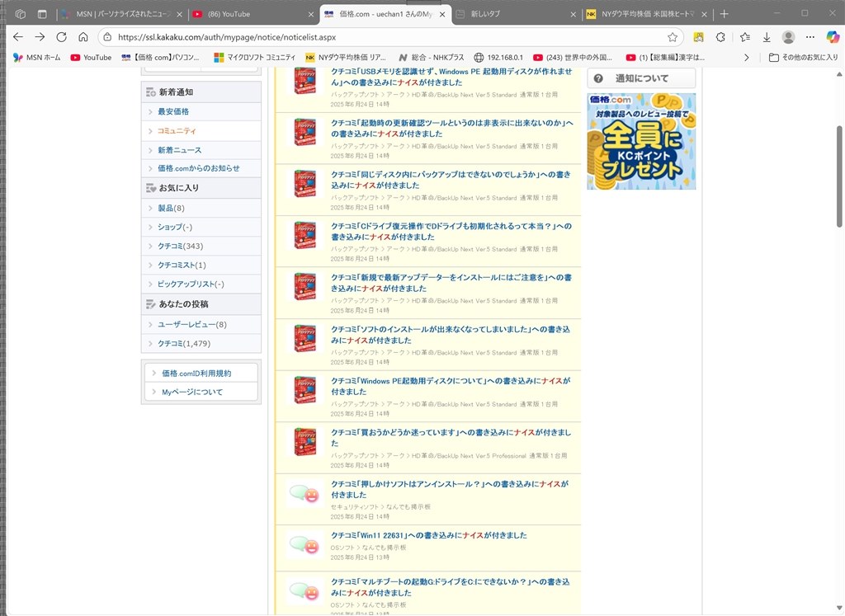Open the Windows PE起動用ディスクについて notification
Viewport: 845px width, 616px height.
[x=451, y=386]
